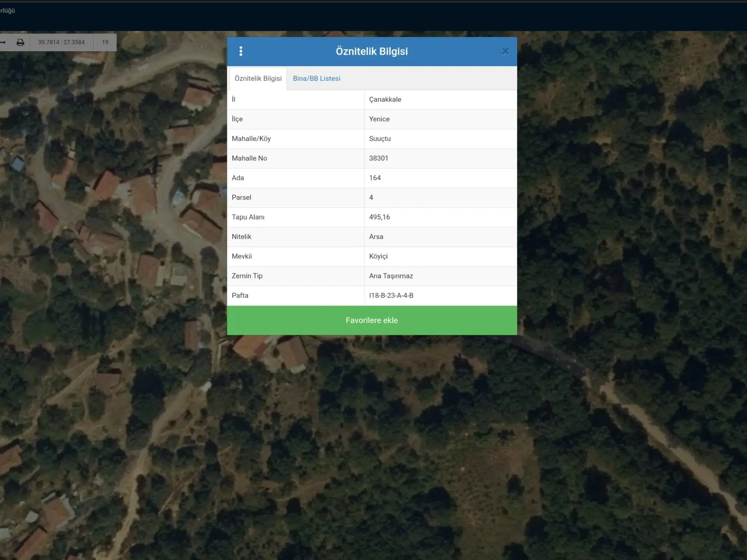This screenshot has height=560, width=747.
Task: Click the Favorilere ekle button
Action: [x=372, y=320]
